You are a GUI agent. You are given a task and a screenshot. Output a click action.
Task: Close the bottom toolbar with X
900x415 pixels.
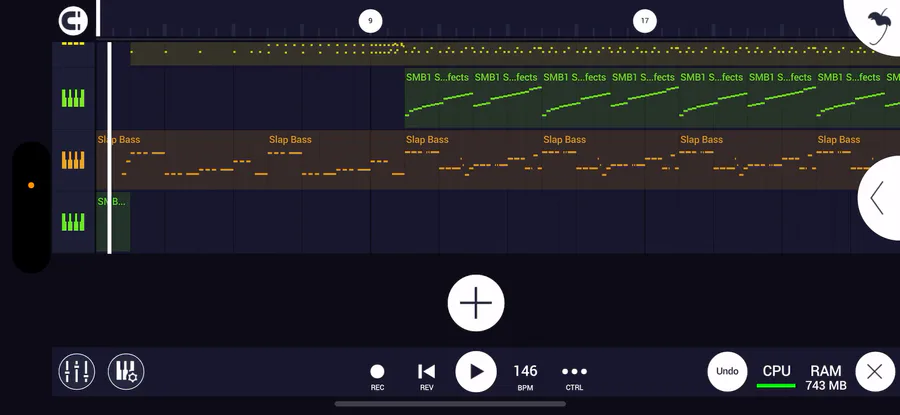pos(875,372)
